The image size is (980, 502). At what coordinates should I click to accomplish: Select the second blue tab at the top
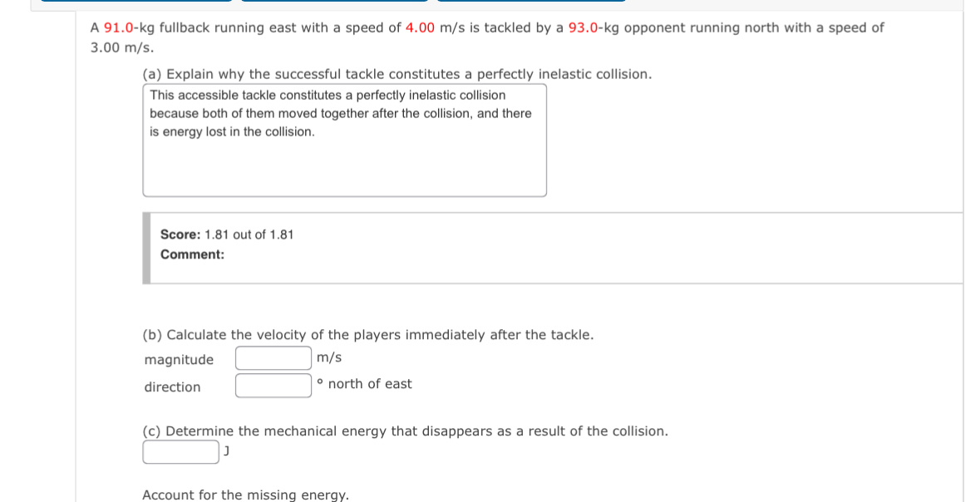(332, 2)
